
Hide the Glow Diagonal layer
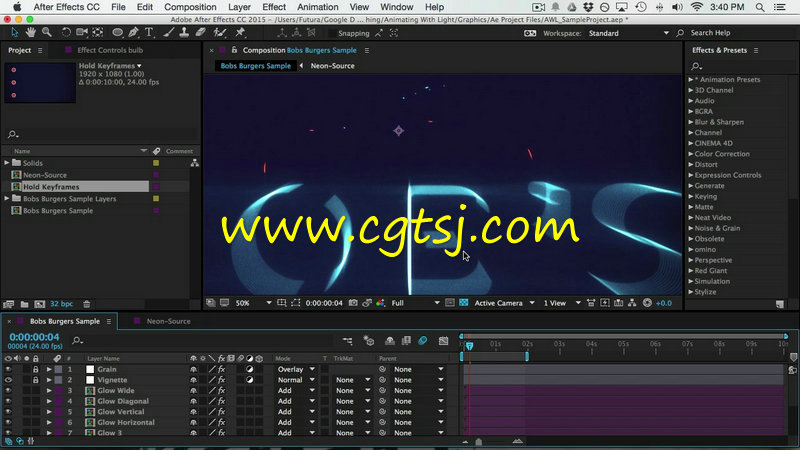[x=8, y=401]
